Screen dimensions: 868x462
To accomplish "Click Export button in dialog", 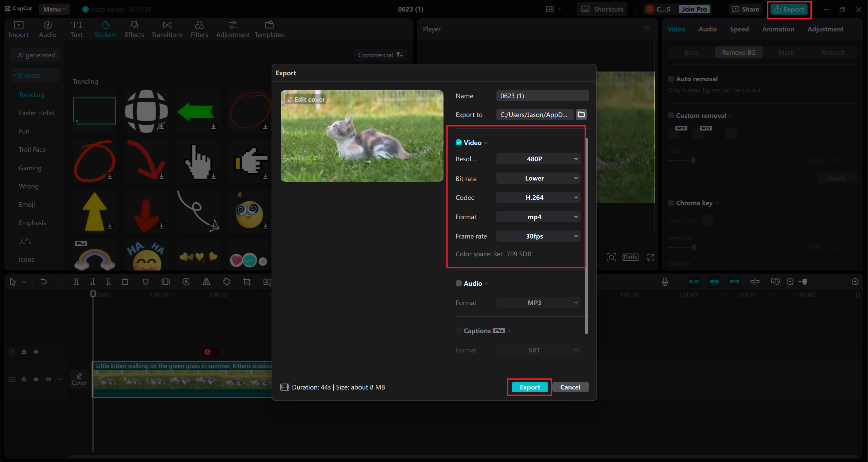I will coord(530,387).
